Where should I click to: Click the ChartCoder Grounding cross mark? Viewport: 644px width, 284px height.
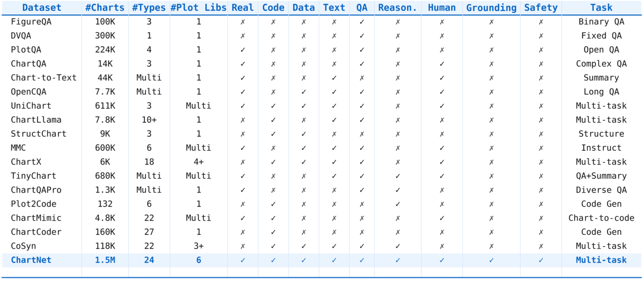[x=491, y=232]
